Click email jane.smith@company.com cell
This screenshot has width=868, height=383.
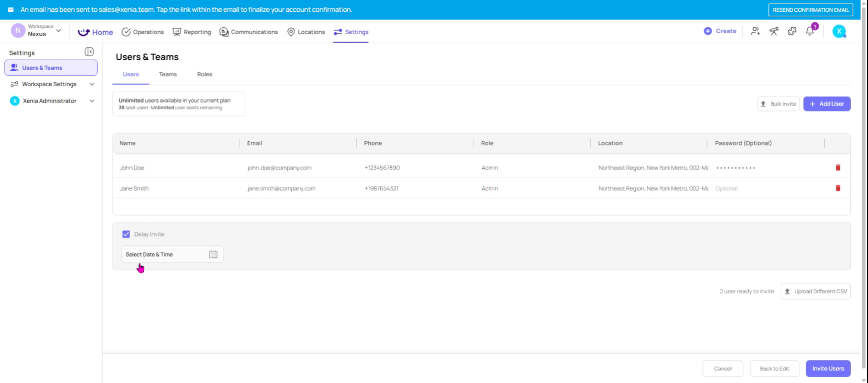282,188
